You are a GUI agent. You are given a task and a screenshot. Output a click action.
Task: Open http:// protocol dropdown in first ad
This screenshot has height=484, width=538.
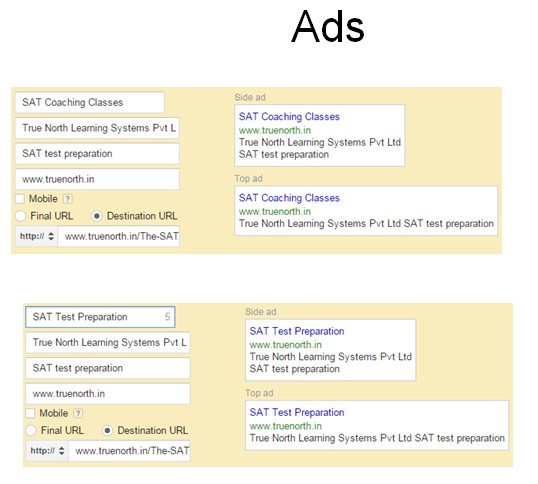click(x=37, y=236)
